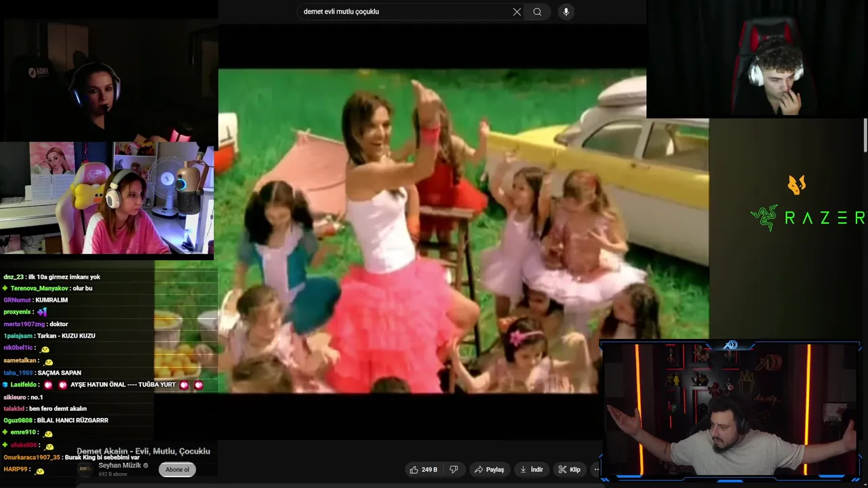Click Lasifeldo's message 'AYŞE HATUN ÖNAL ---- TUĞBA YURT'
Screen dimensions: 868x488
[123, 384]
